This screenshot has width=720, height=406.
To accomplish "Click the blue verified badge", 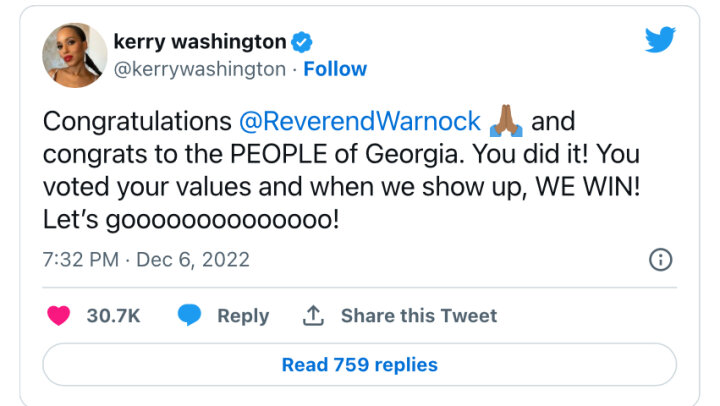I will (301, 42).
